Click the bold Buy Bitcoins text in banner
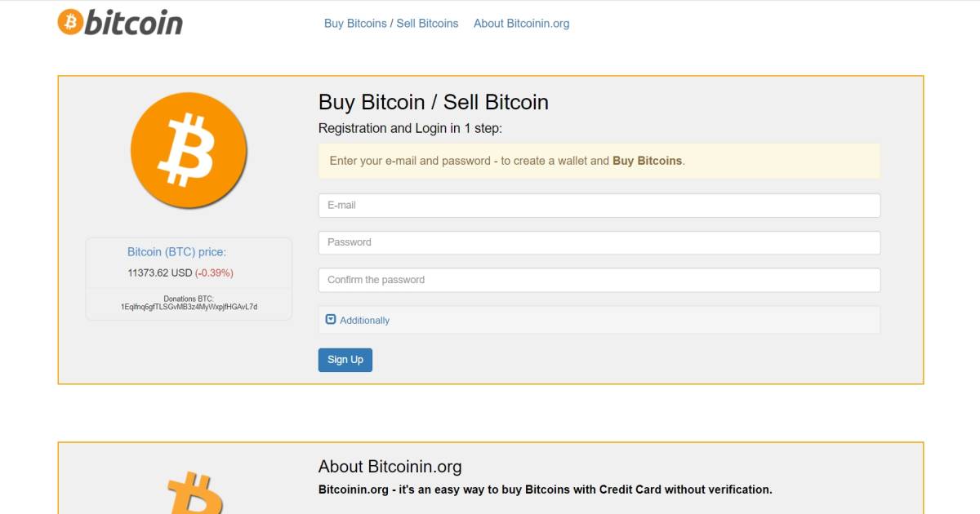 [647, 161]
